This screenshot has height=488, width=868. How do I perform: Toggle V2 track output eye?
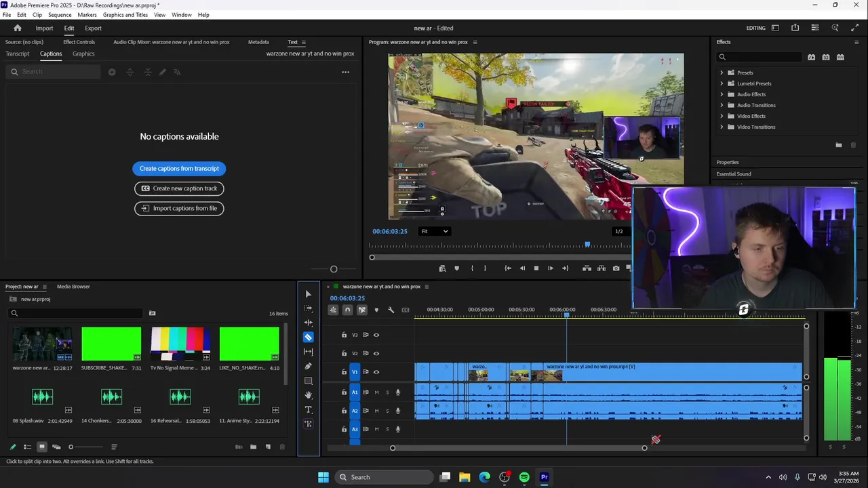click(x=376, y=353)
